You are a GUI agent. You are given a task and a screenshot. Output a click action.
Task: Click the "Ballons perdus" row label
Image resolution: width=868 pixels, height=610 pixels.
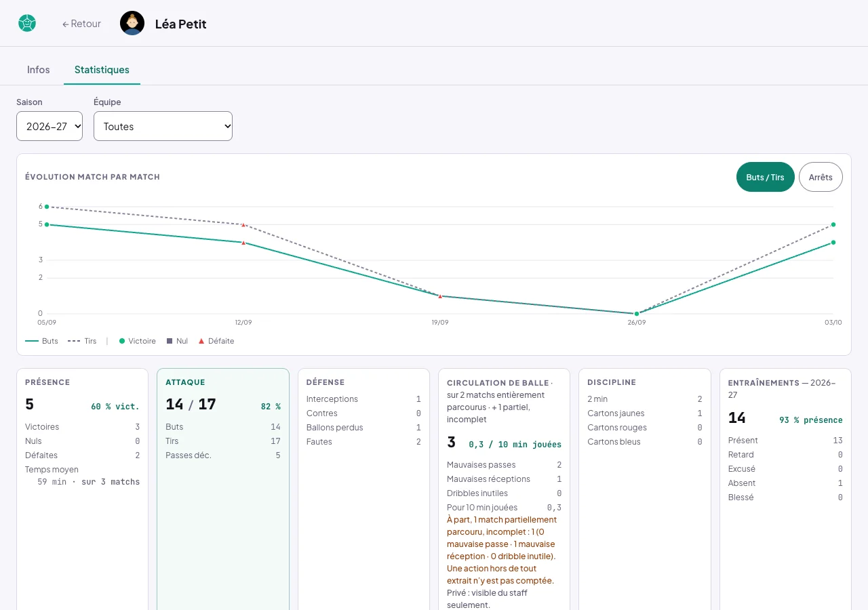335,428
